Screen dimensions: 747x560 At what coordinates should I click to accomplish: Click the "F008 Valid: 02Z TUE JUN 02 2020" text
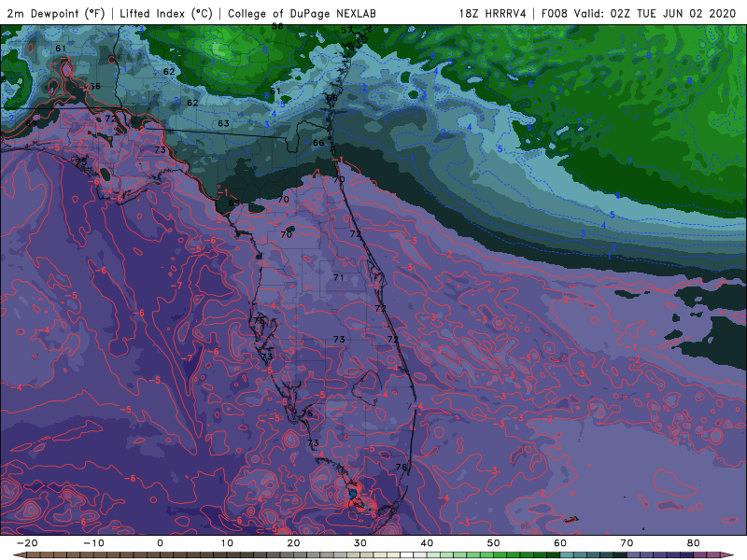pos(639,13)
